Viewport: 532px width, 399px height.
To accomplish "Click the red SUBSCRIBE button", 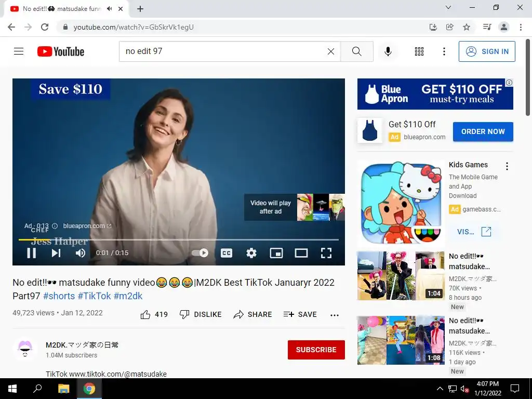I will pyautogui.click(x=316, y=350).
